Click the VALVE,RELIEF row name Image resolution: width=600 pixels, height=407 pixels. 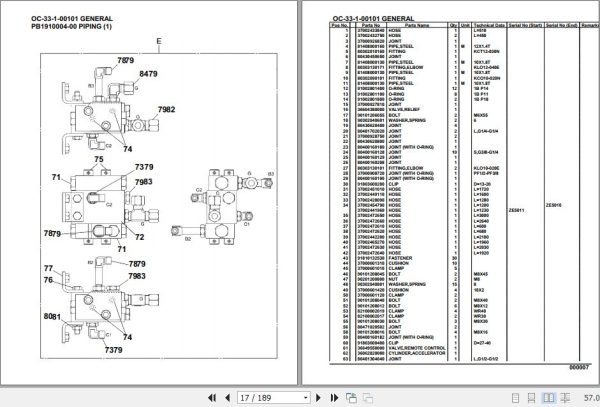coord(404,109)
